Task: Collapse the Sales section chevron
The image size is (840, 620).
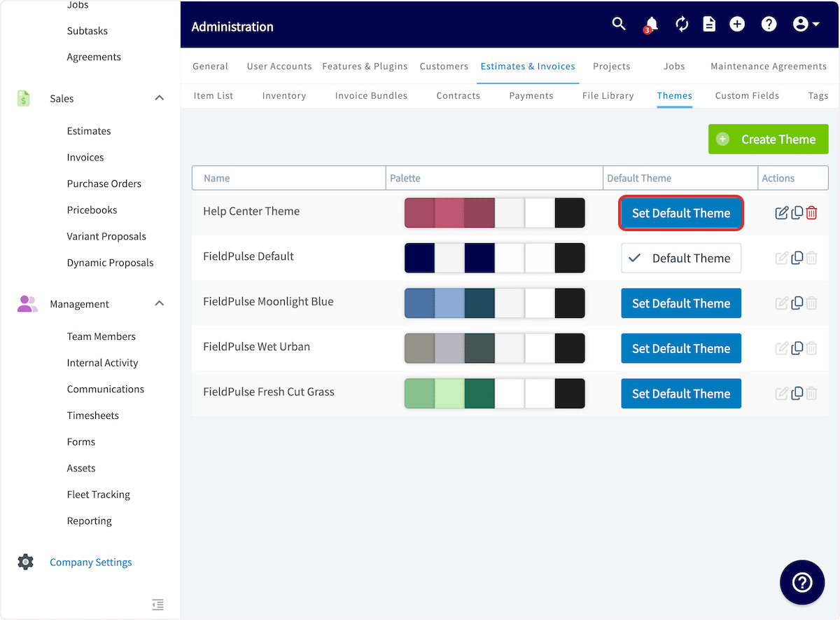Action: click(x=159, y=98)
